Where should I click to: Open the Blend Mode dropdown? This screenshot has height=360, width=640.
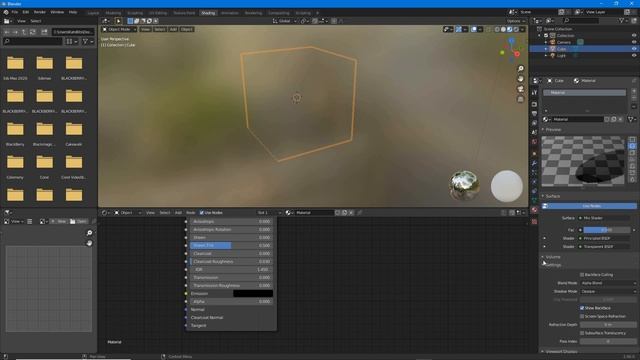click(608, 283)
